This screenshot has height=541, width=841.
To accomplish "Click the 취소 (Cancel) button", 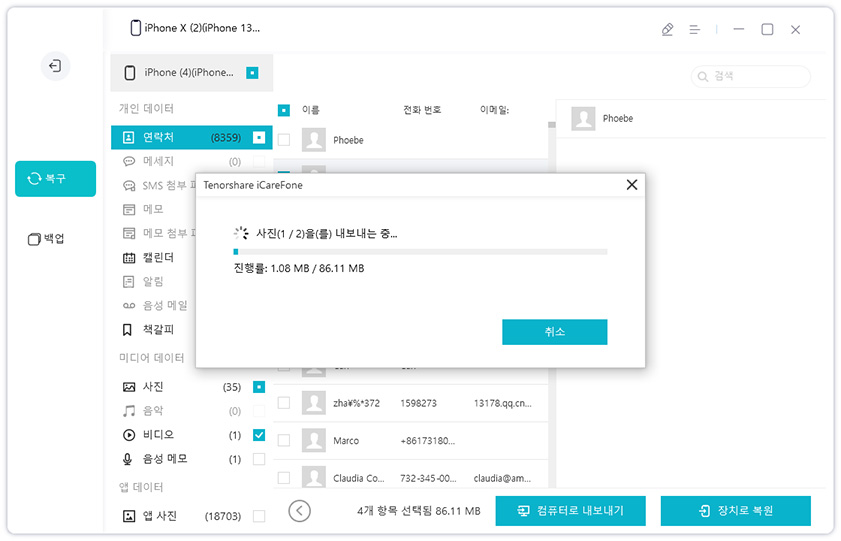I will pos(555,332).
